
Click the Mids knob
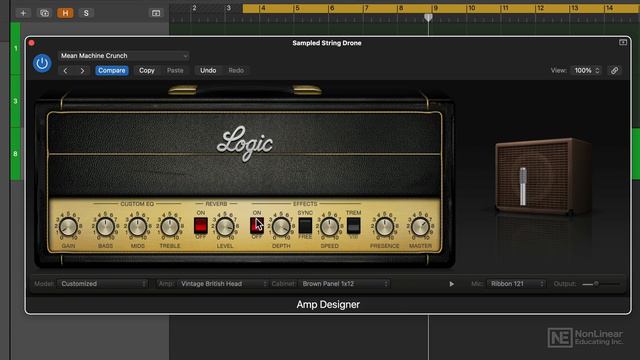click(138, 227)
